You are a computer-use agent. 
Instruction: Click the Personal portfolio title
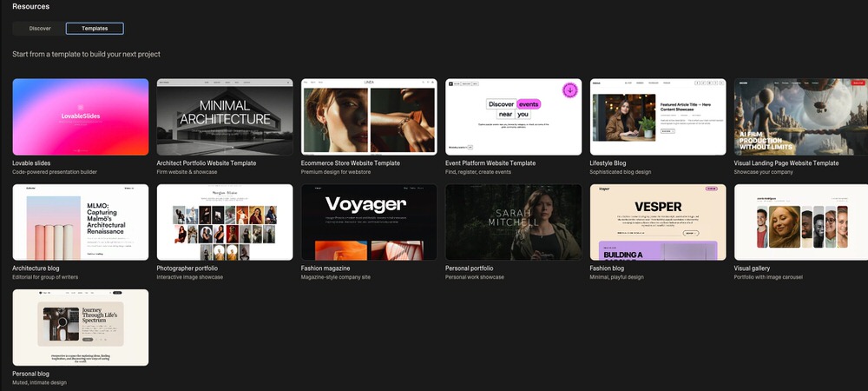click(x=469, y=268)
